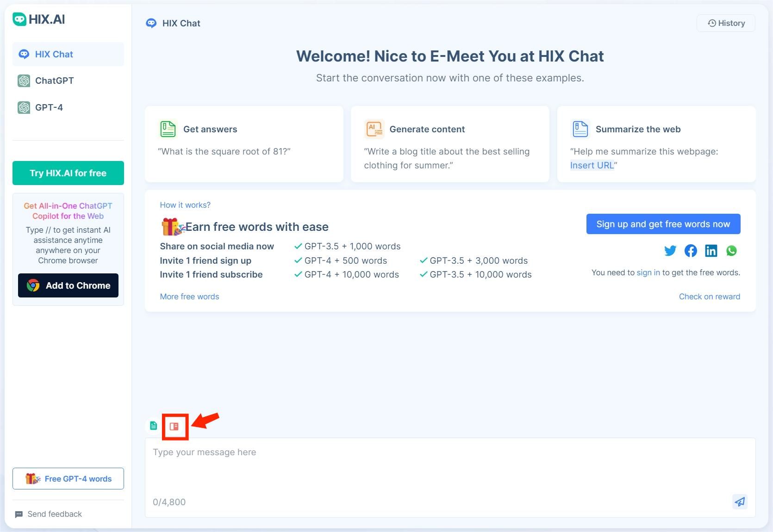
Task: Click the HIX Chat bubble icon in header
Action: (x=151, y=23)
